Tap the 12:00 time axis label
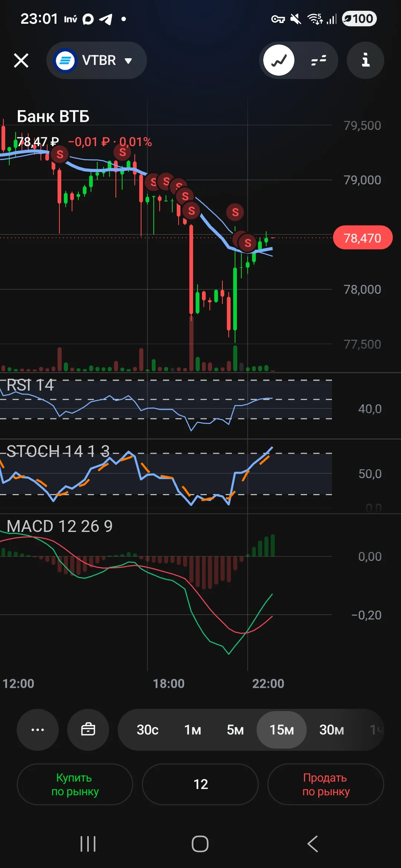 point(18,683)
